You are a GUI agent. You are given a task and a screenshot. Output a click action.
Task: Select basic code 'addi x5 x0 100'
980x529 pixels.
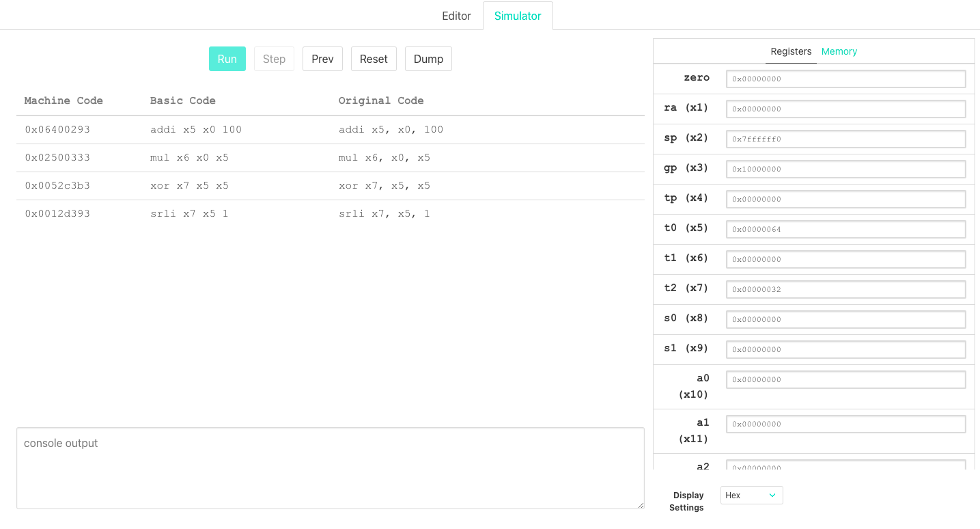(x=196, y=130)
